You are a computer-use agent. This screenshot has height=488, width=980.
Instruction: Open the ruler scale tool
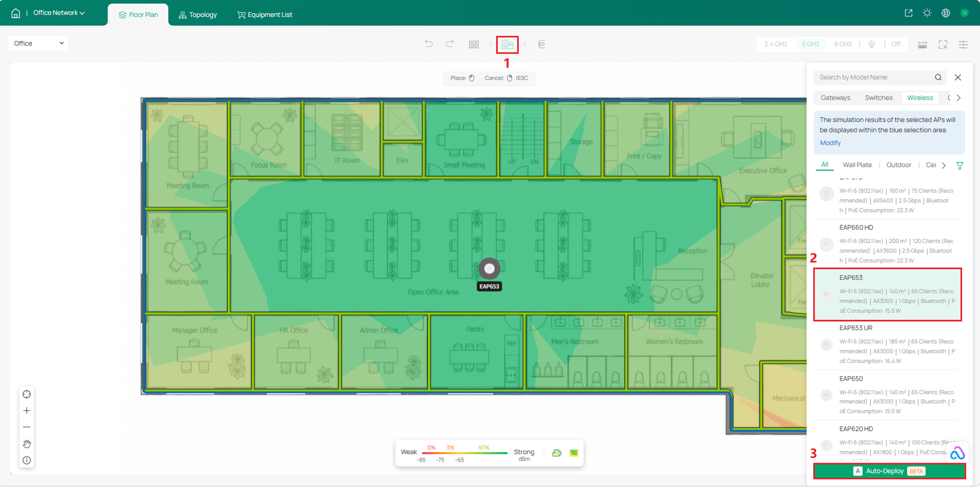click(922, 45)
